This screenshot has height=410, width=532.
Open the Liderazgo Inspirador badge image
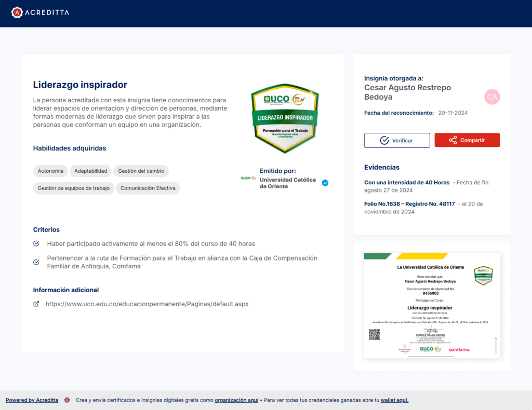[x=285, y=118]
